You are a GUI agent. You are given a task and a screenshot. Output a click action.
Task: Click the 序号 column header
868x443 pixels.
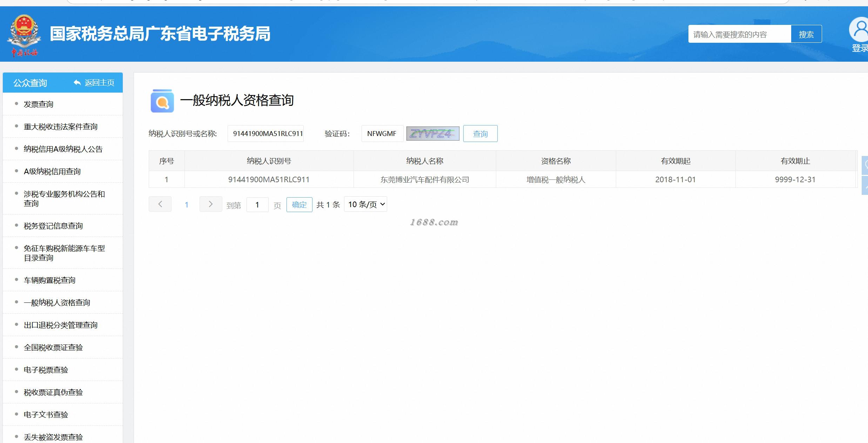pos(167,161)
